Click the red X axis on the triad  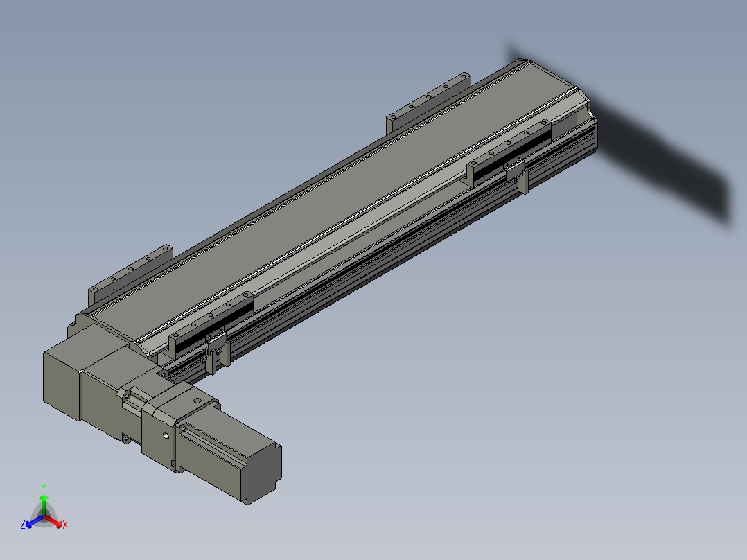tap(57, 521)
